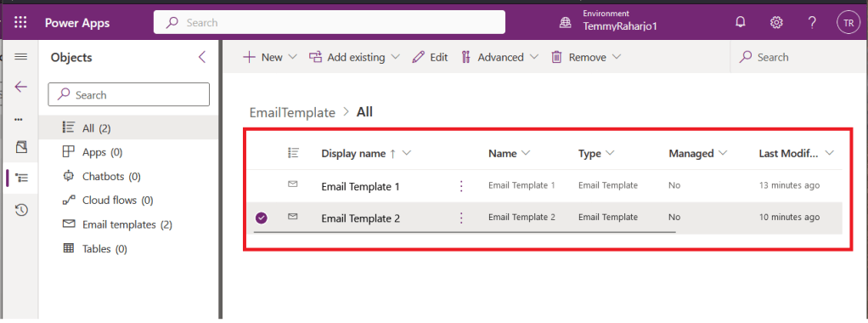This screenshot has height=323, width=868.
Task: Select the Objects list icon in left rail
Action: click(21, 178)
